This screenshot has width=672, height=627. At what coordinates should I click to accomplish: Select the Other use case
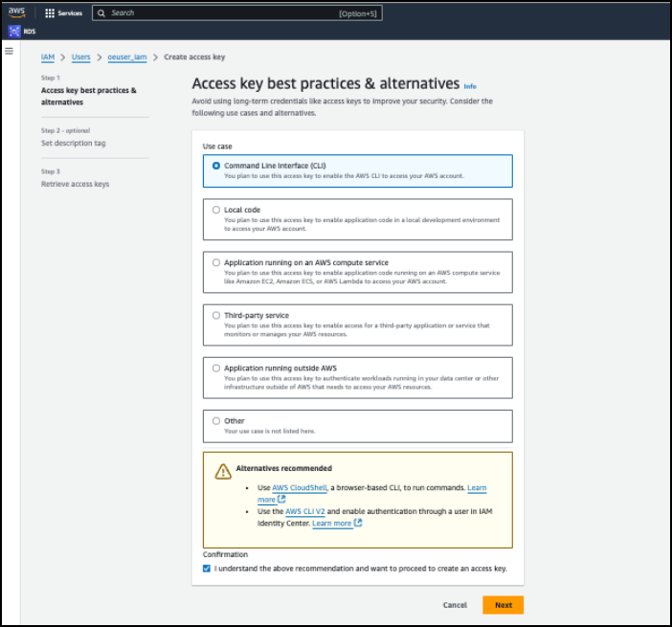click(x=216, y=420)
